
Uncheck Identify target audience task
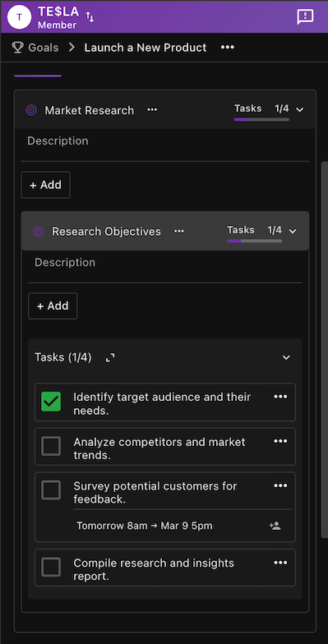tap(51, 402)
